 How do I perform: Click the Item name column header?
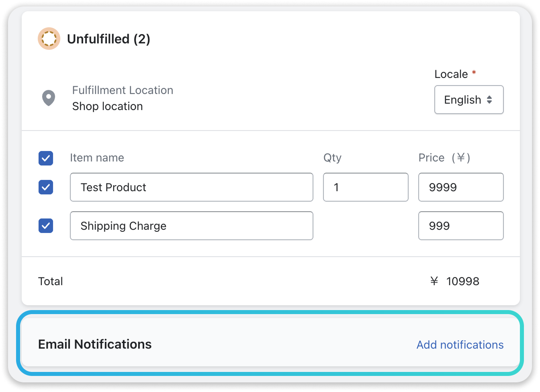click(97, 158)
